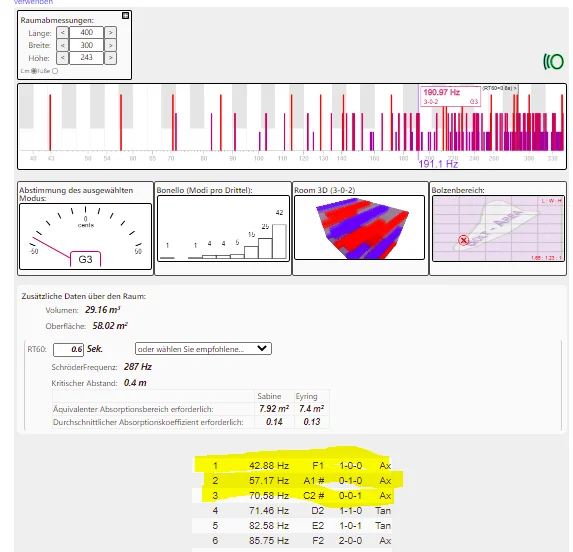Select mode row 1 at 42.88 Hz

(292, 465)
